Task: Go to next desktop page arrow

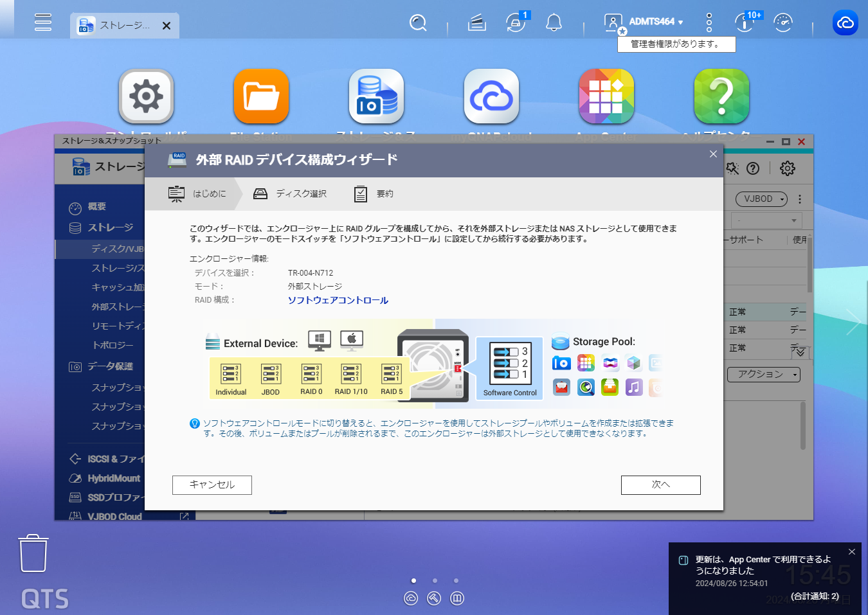Action: pyautogui.click(x=854, y=321)
